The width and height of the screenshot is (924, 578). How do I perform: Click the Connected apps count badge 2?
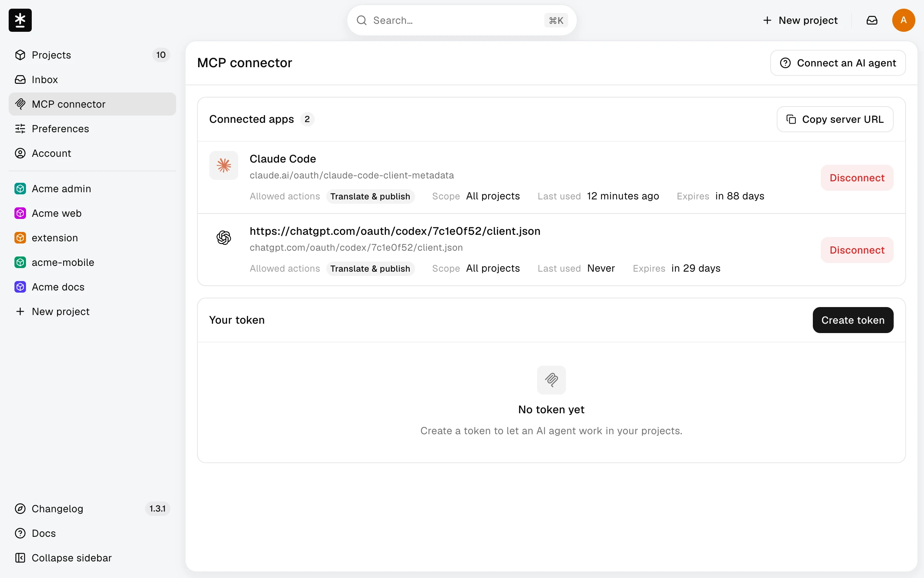pyautogui.click(x=307, y=119)
